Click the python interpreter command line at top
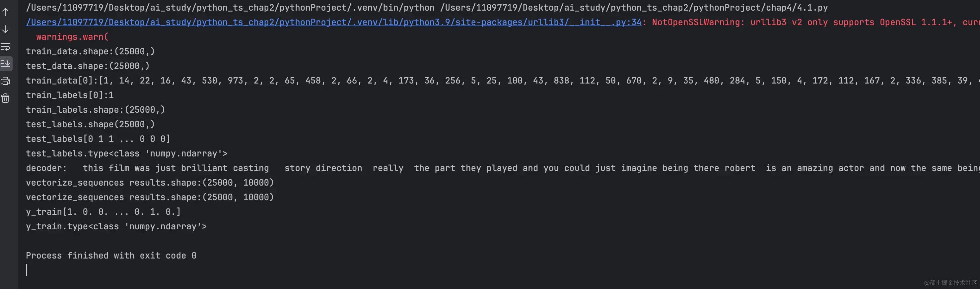The width and height of the screenshot is (980, 289). (426, 8)
